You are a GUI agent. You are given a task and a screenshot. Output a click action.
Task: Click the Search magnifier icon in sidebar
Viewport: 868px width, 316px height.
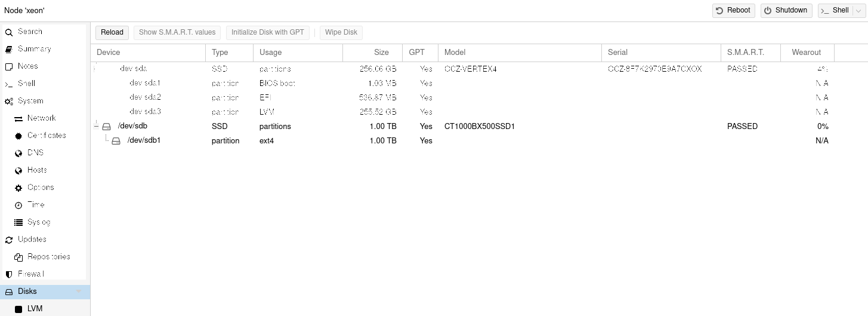(9, 32)
